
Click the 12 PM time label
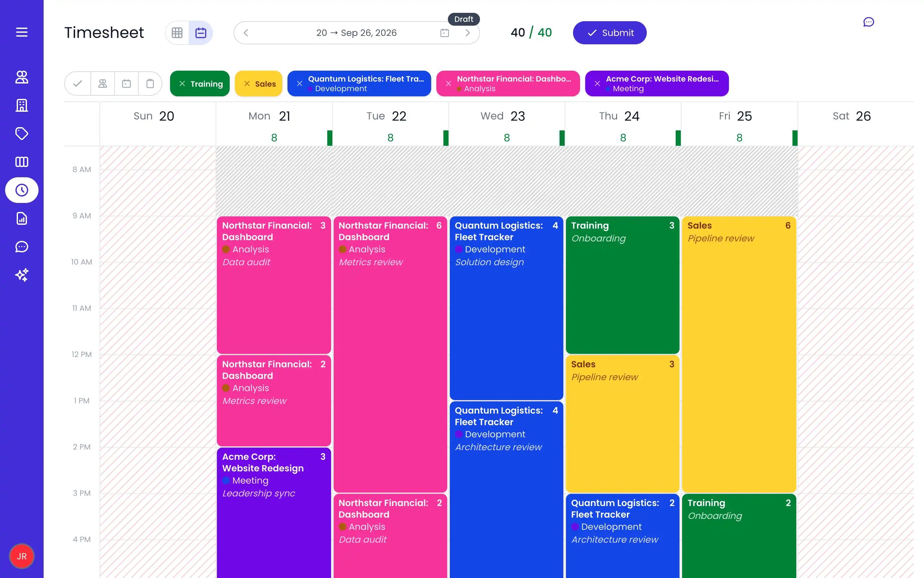[82, 355]
